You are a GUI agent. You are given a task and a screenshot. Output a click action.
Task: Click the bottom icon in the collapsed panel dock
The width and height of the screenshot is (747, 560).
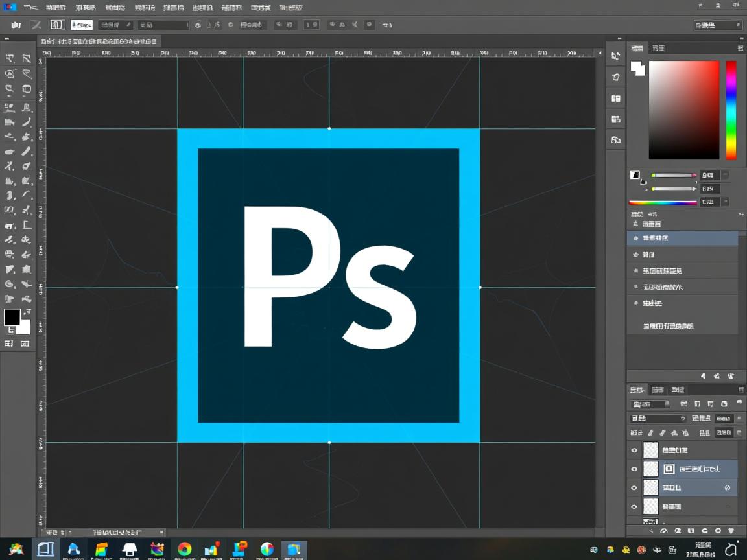pos(615,139)
